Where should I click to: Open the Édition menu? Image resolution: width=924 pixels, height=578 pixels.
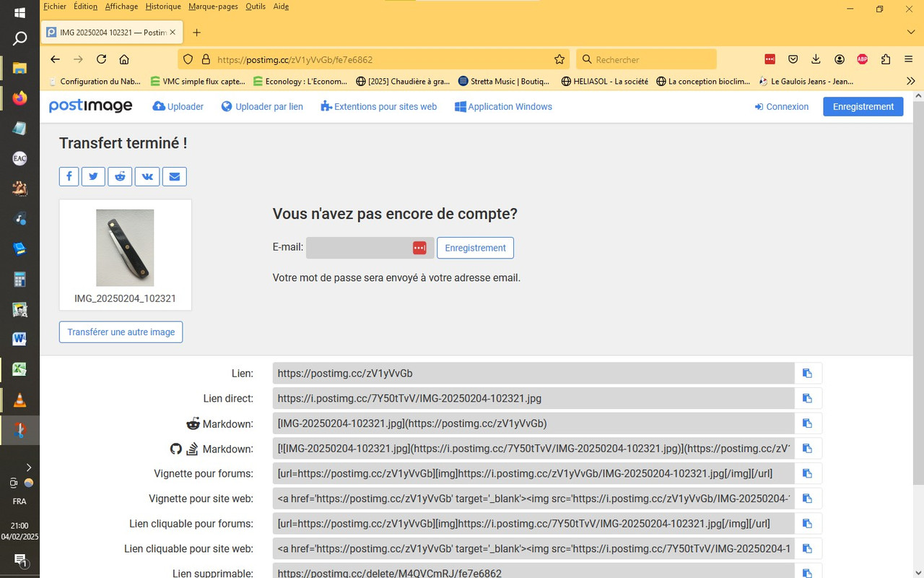point(85,7)
